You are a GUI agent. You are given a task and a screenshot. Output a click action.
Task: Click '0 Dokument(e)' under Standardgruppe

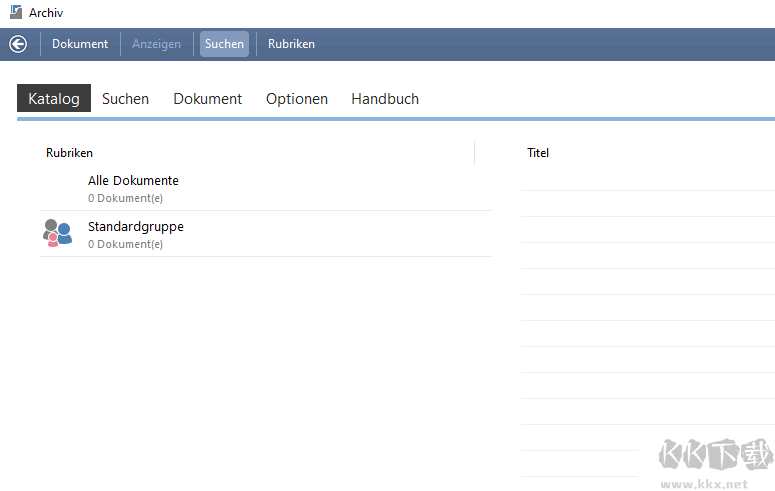point(126,244)
